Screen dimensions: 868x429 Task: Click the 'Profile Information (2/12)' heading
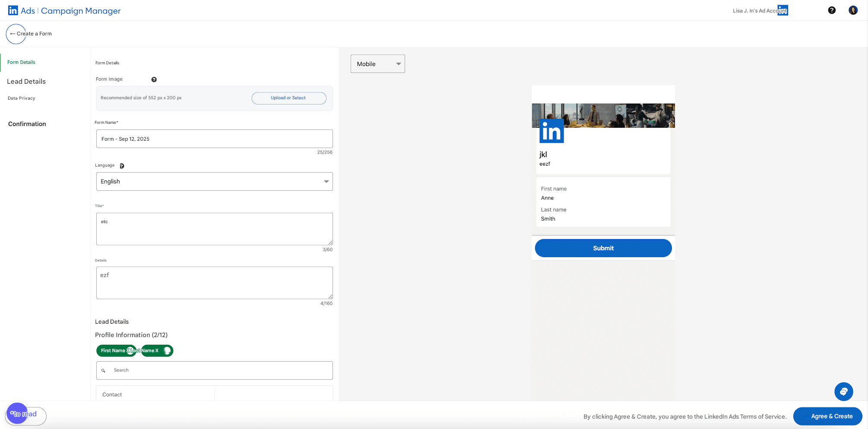[x=131, y=335]
